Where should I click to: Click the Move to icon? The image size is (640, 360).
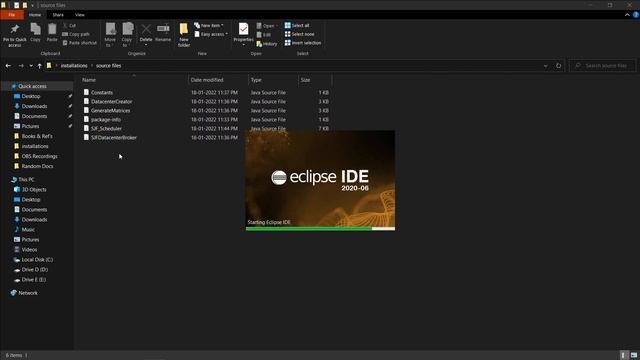pos(110,29)
